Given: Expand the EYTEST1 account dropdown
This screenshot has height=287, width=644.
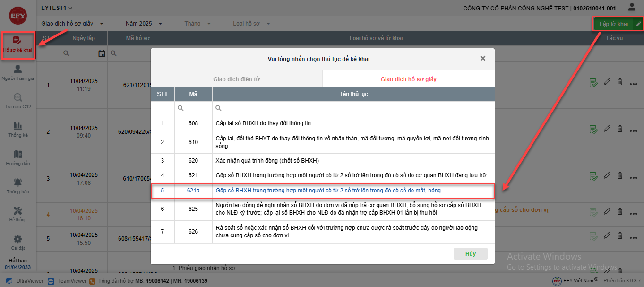Looking at the screenshot, I should click(56, 8).
